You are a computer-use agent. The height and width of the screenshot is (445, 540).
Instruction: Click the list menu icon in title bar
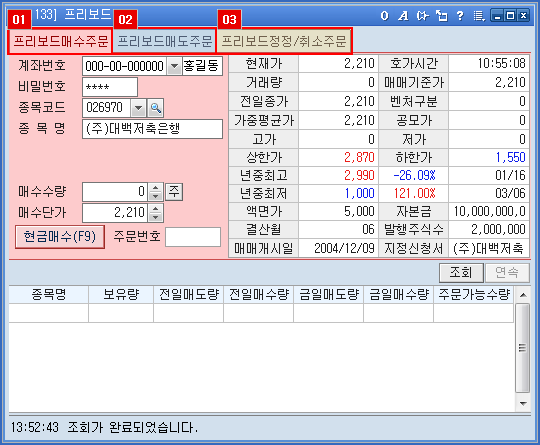point(479,16)
